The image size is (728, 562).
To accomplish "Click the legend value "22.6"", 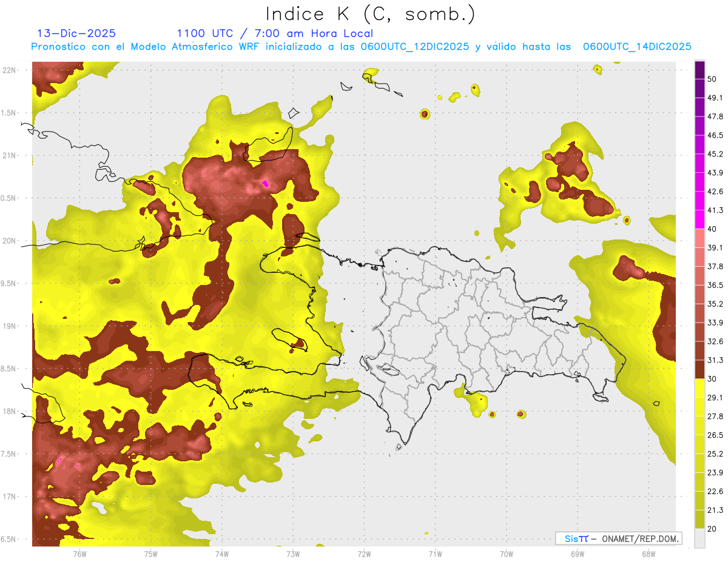I will point(716,492).
